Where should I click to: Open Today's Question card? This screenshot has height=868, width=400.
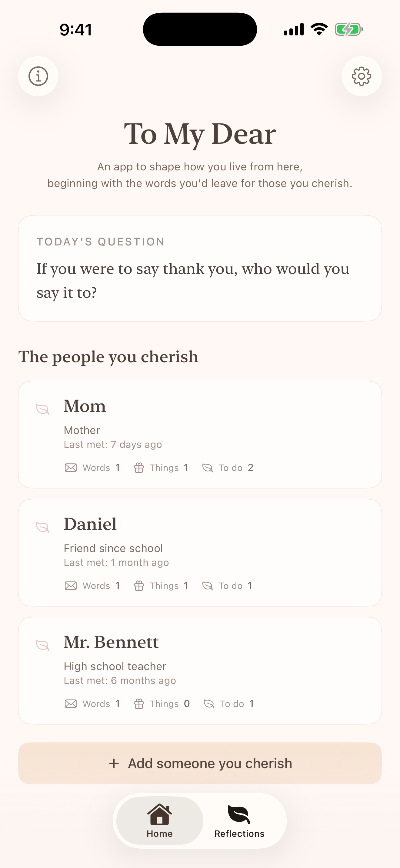coord(200,268)
